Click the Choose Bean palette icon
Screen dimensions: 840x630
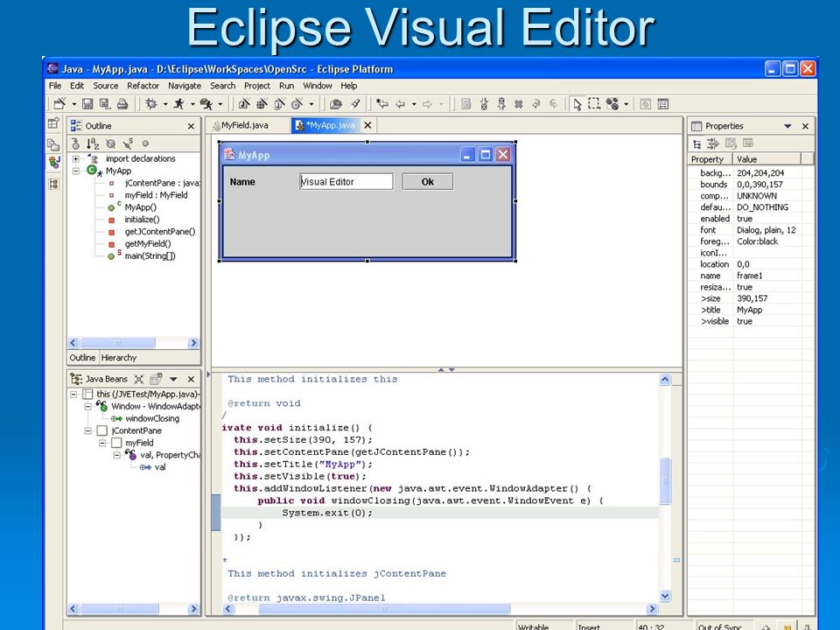point(612,104)
